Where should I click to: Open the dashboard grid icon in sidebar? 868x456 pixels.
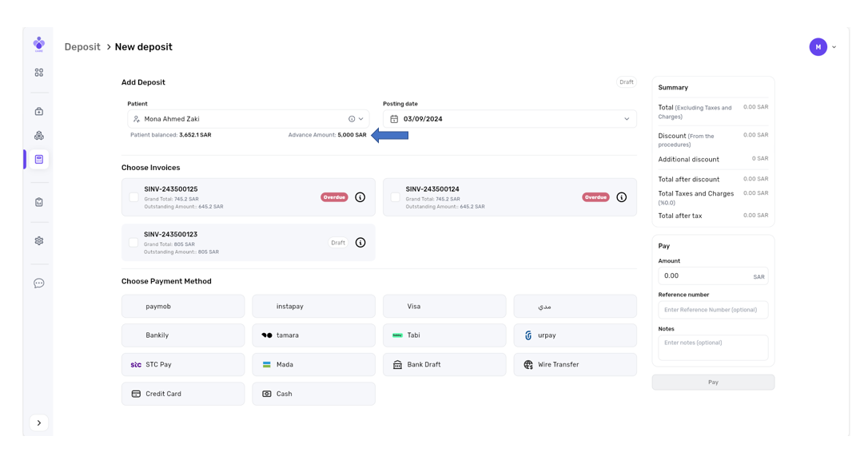click(38, 73)
